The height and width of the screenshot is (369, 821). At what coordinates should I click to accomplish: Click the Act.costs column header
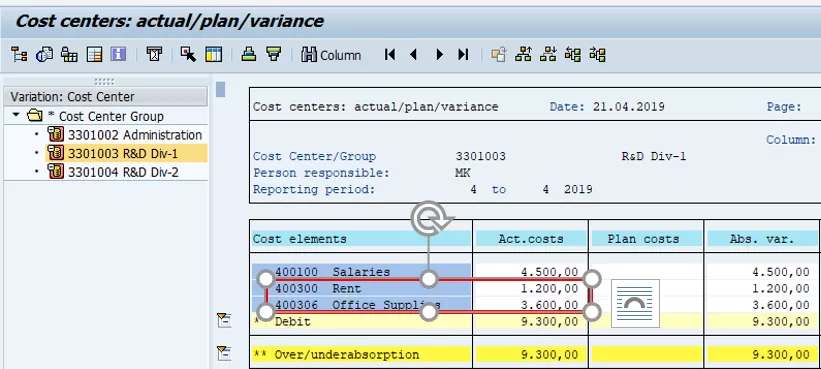(530, 239)
